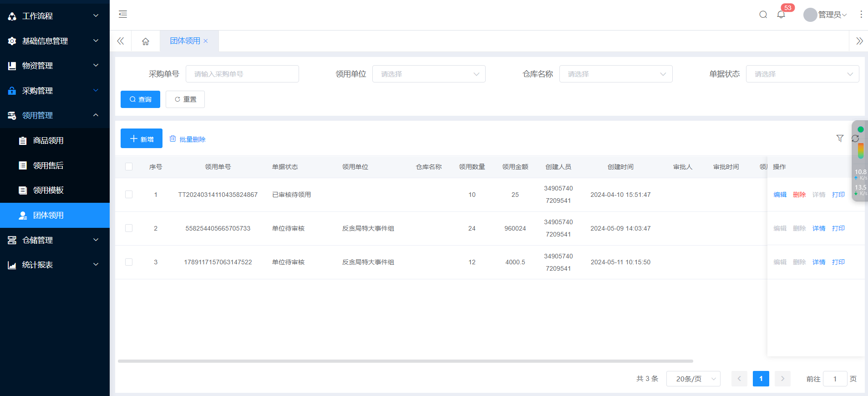
Task: Open notifications bell with 53 badge
Action: coord(781,15)
